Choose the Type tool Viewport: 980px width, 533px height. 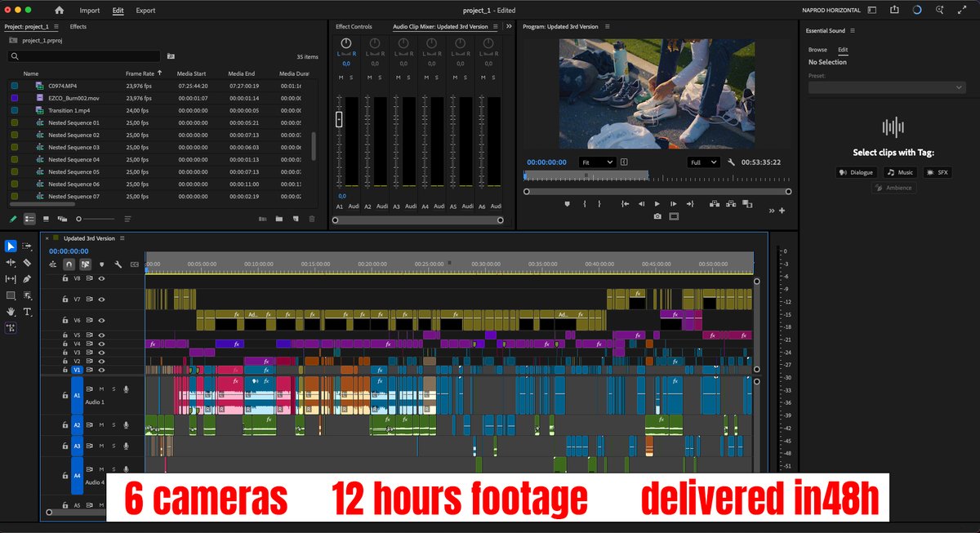27,311
